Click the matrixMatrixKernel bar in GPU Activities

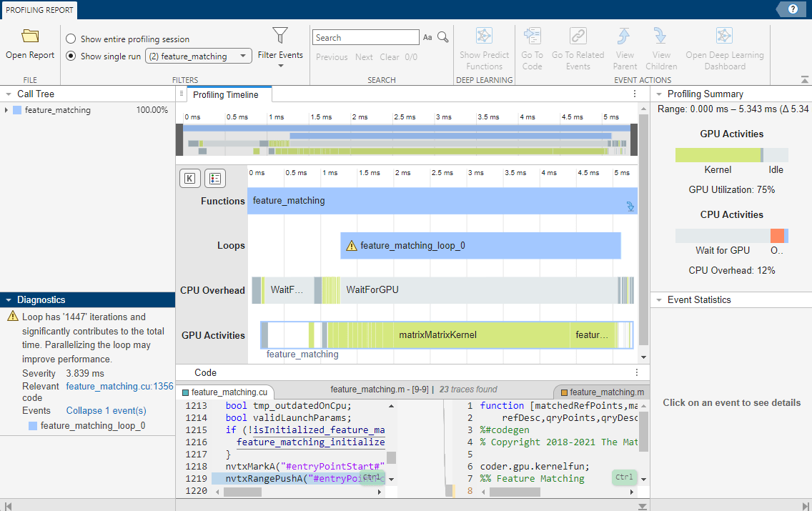[x=437, y=335]
